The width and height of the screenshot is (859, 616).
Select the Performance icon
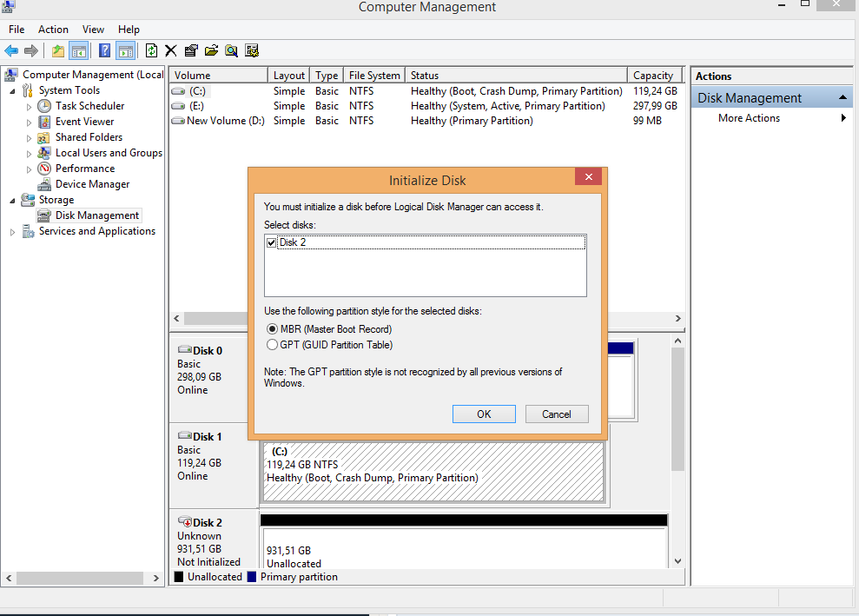(x=44, y=169)
